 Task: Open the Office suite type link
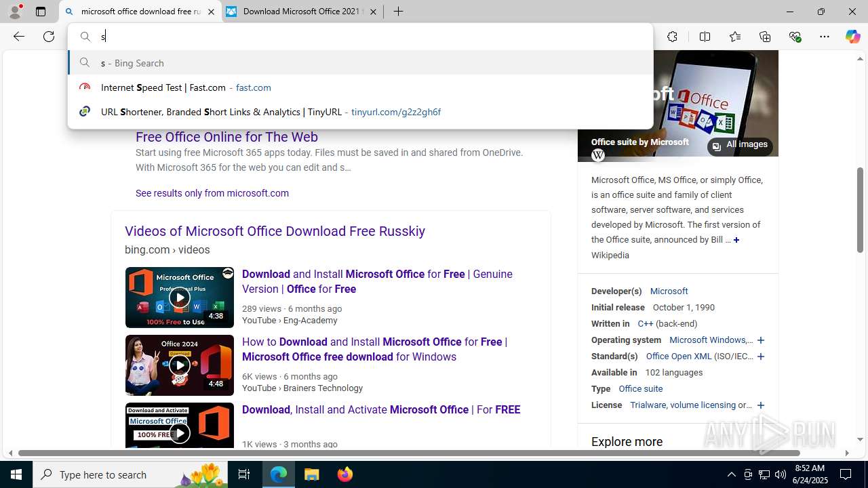pyautogui.click(x=641, y=388)
